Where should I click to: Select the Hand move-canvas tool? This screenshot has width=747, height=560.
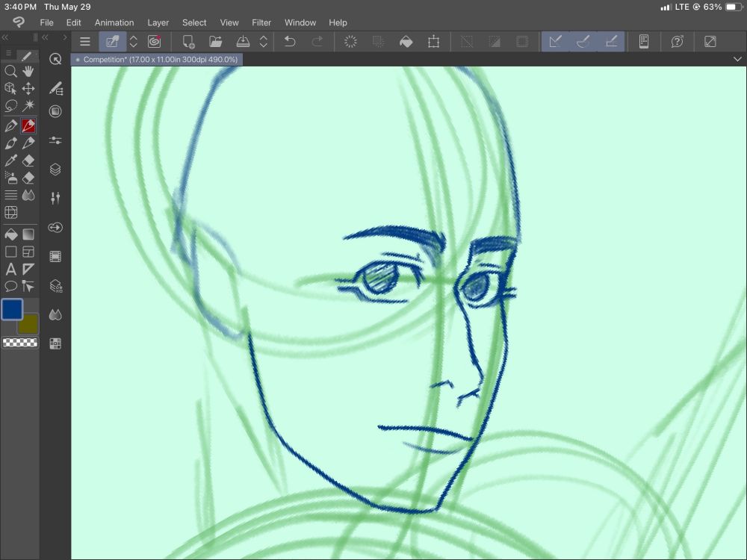click(x=28, y=71)
